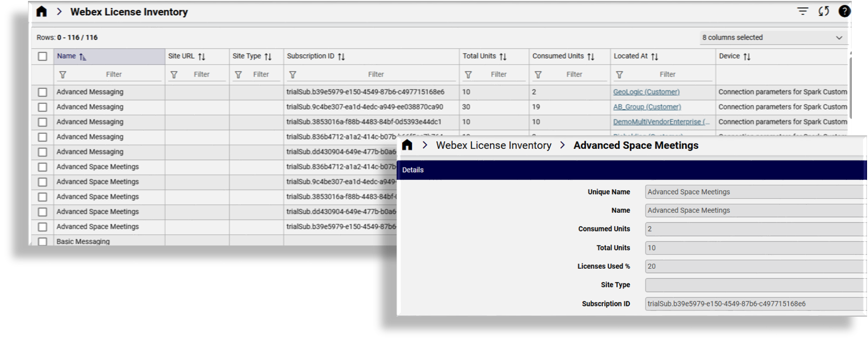
Task: Click funnel icon in Located At filter
Action: pyautogui.click(x=620, y=75)
